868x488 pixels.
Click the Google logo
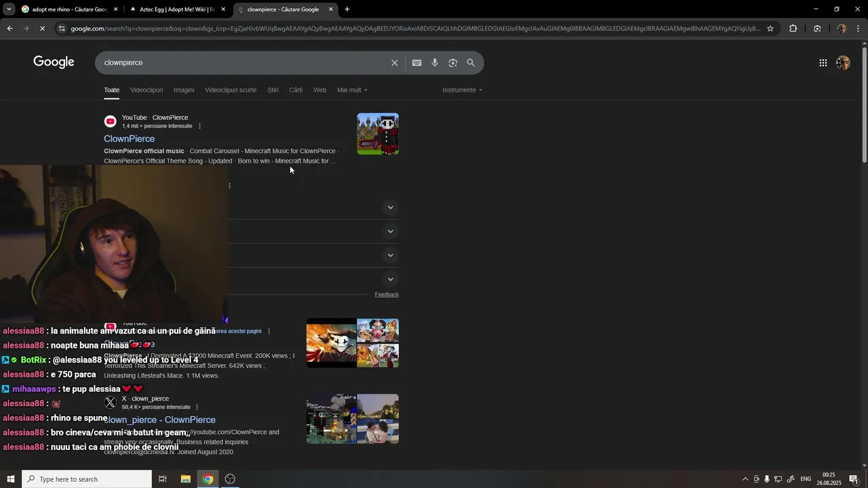(54, 62)
